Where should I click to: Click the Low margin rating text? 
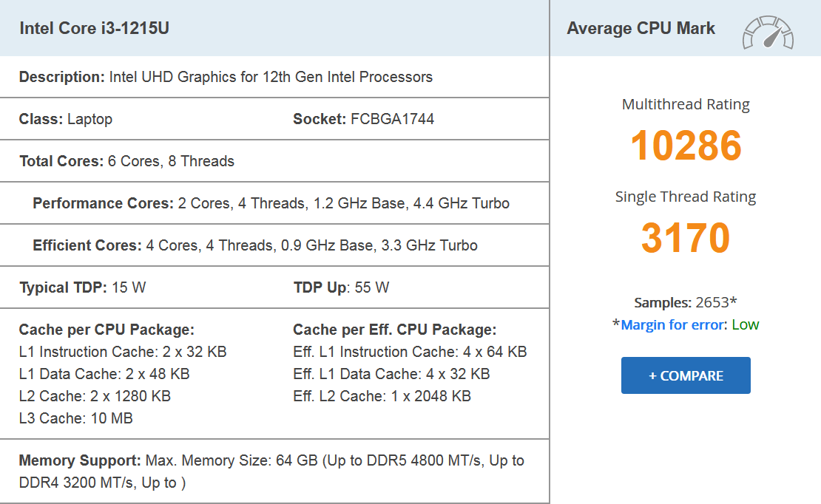tap(746, 324)
